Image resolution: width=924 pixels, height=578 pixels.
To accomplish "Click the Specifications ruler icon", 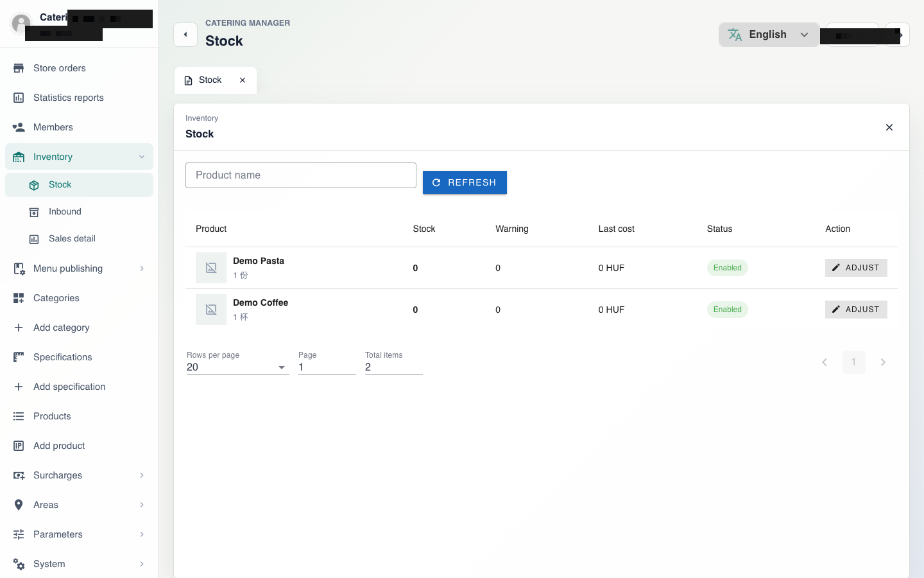I will click(x=19, y=357).
